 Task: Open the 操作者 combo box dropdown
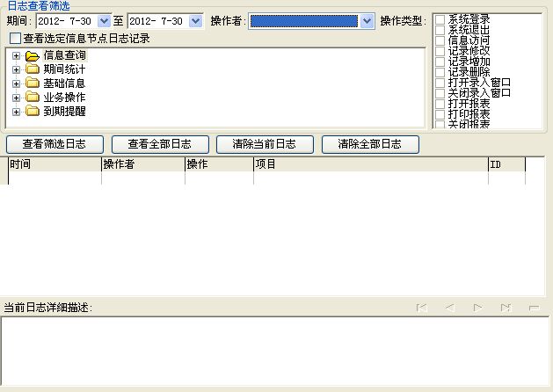367,21
